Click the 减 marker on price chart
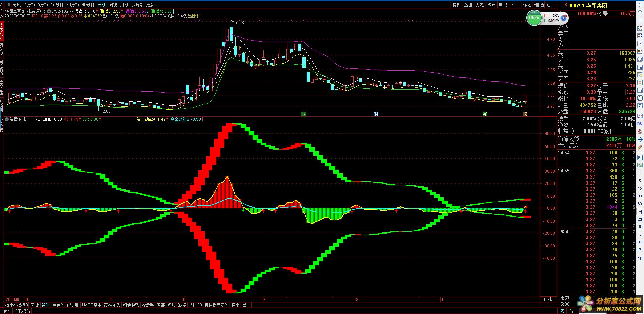 tap(485, 114)
